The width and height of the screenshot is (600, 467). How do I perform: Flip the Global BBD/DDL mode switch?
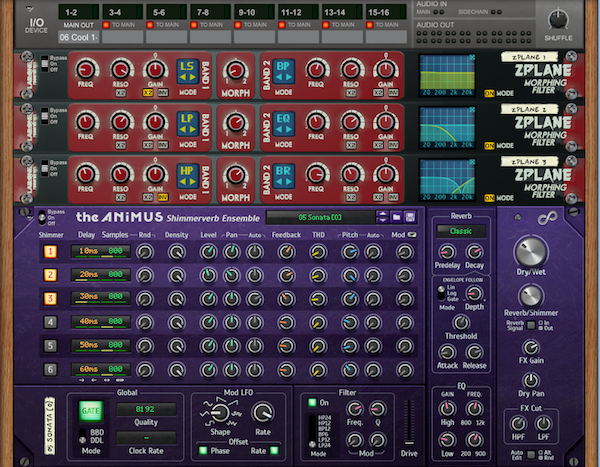(82, 436)
